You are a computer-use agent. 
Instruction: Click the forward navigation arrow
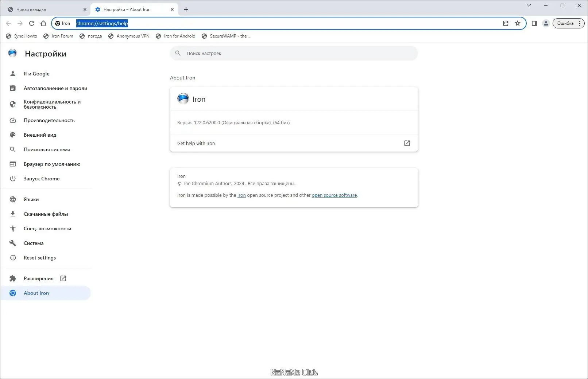[x=20, y=23]
